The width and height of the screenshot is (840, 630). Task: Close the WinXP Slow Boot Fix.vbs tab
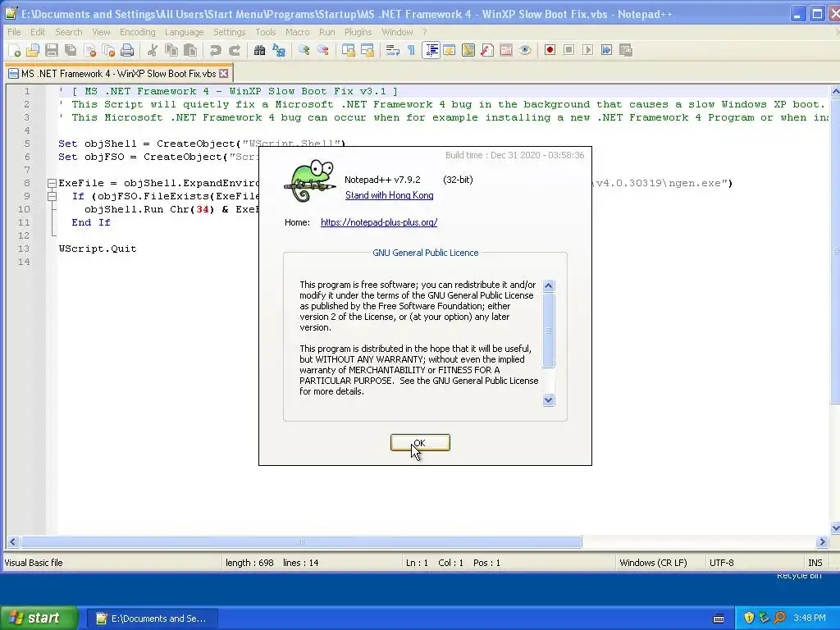coord(224,73)
